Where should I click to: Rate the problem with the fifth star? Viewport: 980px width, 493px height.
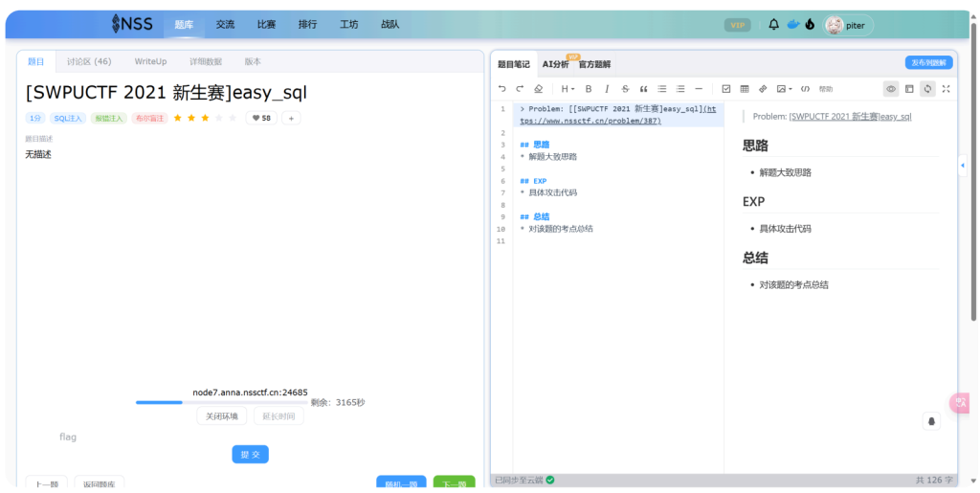click(x=233, y=118)
